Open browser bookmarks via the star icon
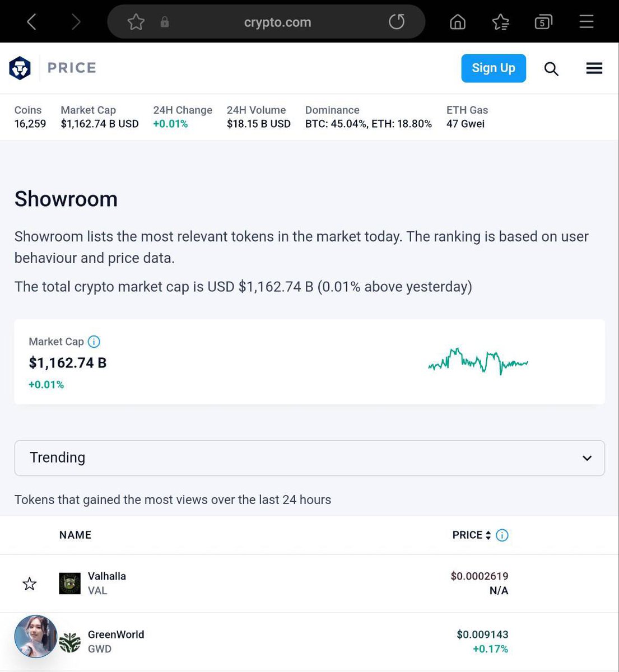 coord(500,22)
